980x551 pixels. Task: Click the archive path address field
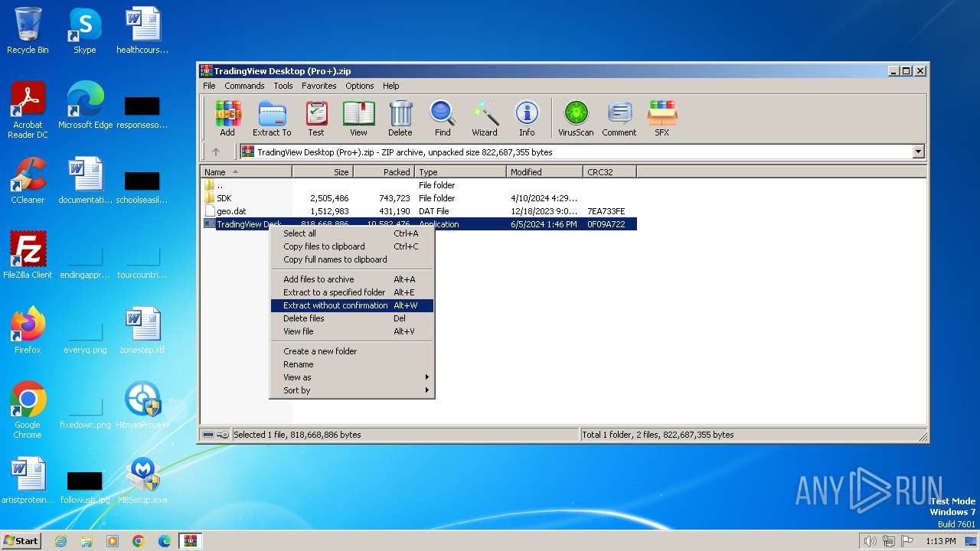click(582, 152)
